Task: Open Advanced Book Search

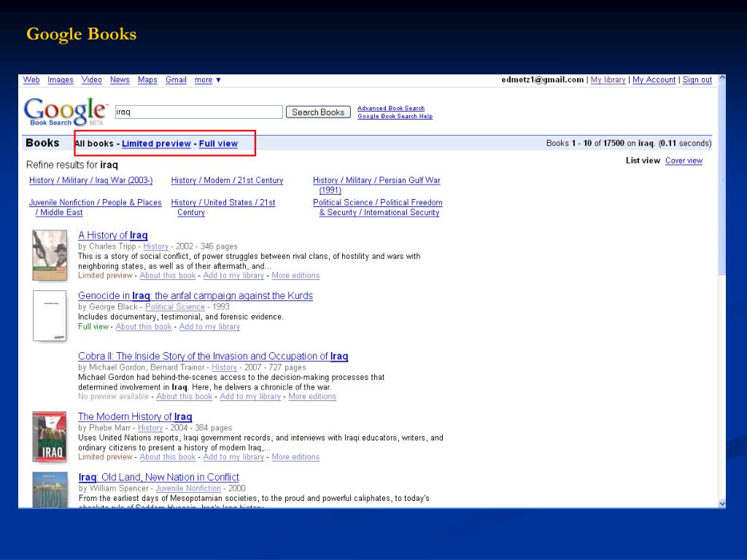Action: pyautogui.click(x=391, y=108)
